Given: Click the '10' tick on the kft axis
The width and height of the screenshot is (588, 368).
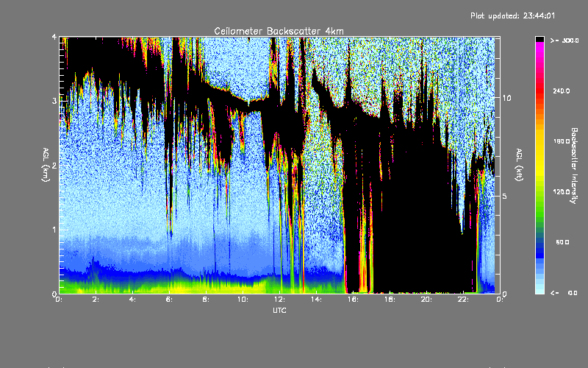Looking at the screenshot, I should coord(506,98).
